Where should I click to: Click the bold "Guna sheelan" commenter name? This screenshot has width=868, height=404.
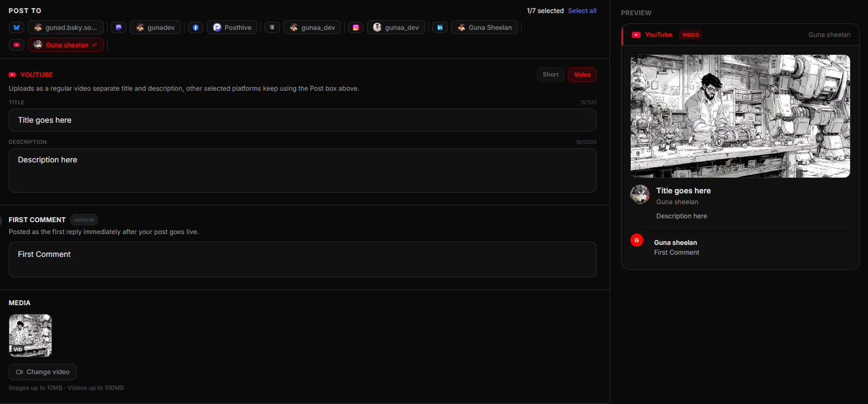(675, 243)
